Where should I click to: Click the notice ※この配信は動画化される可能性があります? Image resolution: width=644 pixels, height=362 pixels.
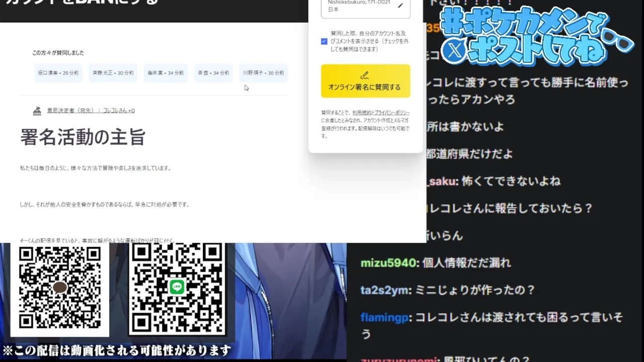tap(117, 350)
